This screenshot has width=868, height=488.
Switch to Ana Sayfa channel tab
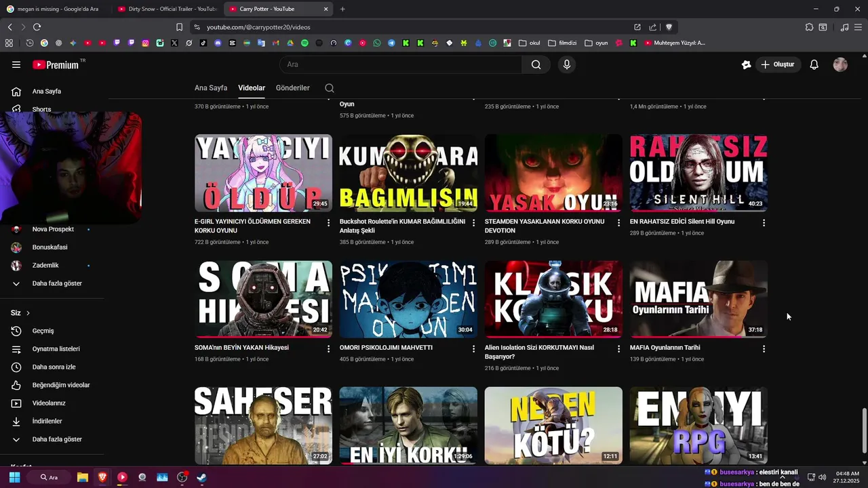pyautogui.click(x=211, y=88)
